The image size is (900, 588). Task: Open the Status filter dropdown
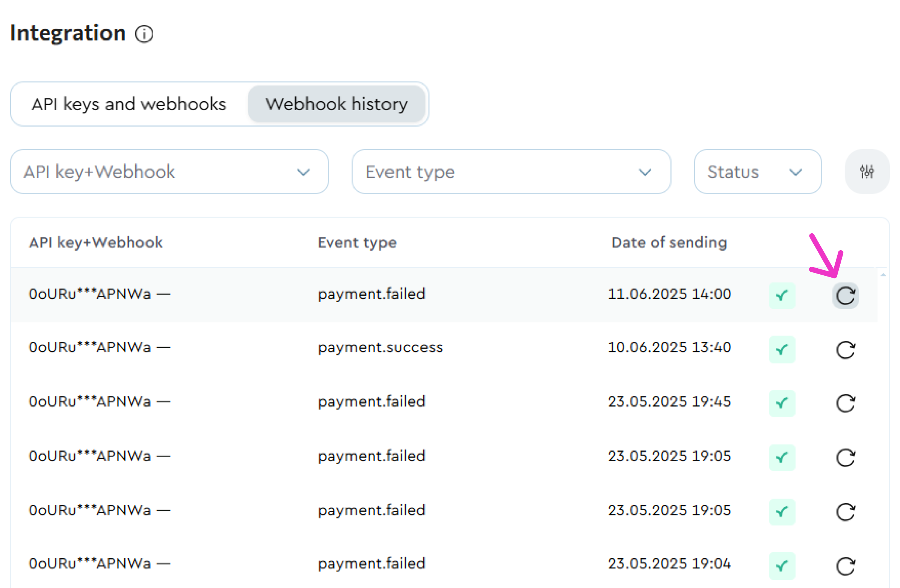(757, 172)
